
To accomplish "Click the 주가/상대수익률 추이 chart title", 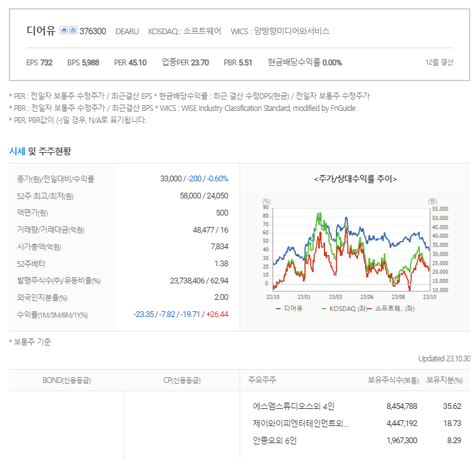I will 355,179.
